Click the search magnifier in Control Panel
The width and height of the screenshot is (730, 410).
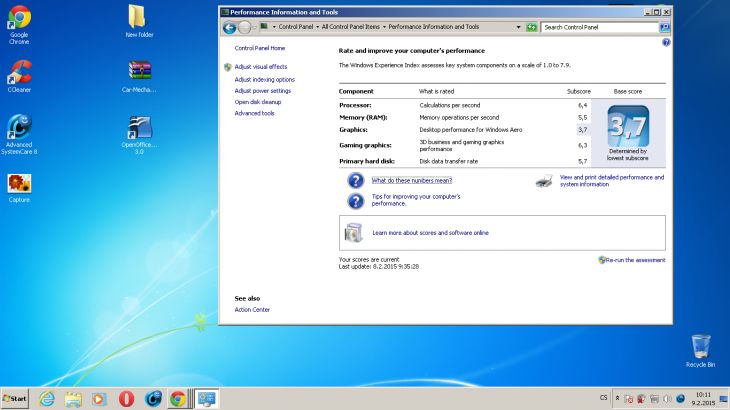point(665,27)
